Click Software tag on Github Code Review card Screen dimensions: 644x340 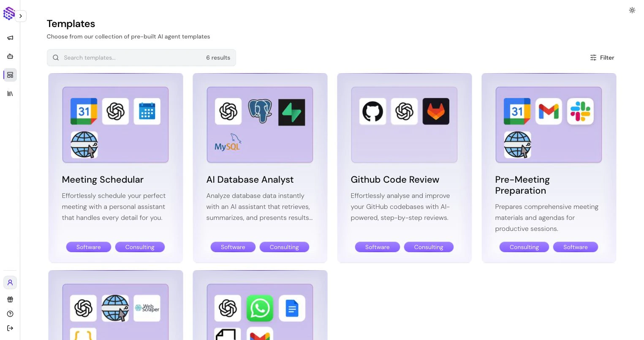click(x=378, y=247)
